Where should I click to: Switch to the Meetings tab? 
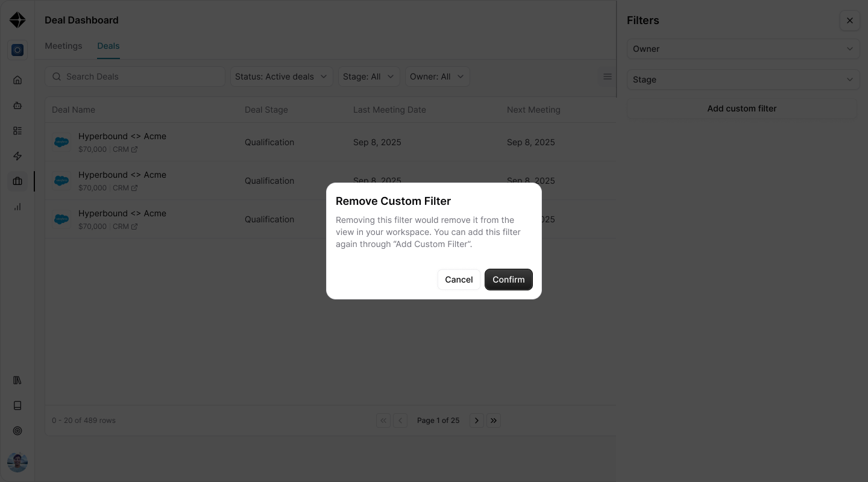click(63, 46)
